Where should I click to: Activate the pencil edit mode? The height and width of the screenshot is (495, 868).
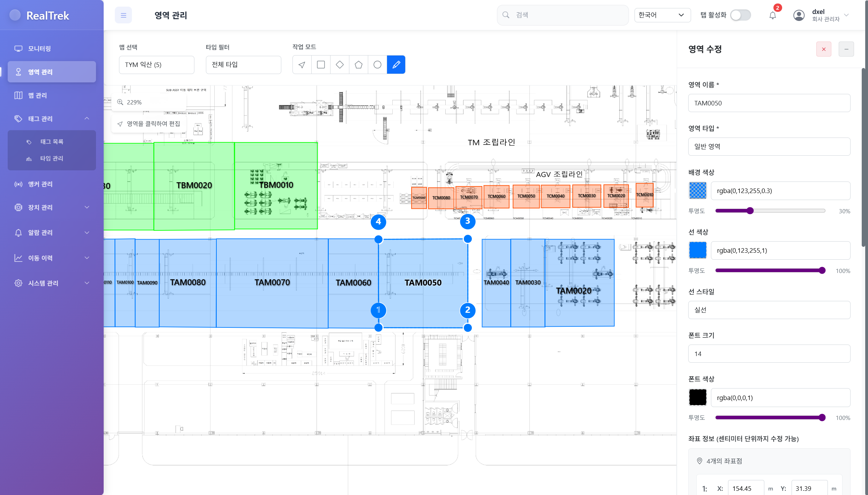click(396, 65)
